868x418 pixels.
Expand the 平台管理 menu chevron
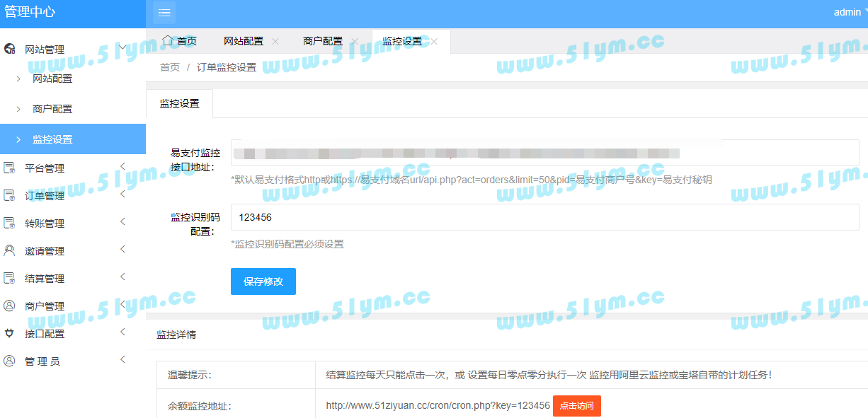[122, 166]
